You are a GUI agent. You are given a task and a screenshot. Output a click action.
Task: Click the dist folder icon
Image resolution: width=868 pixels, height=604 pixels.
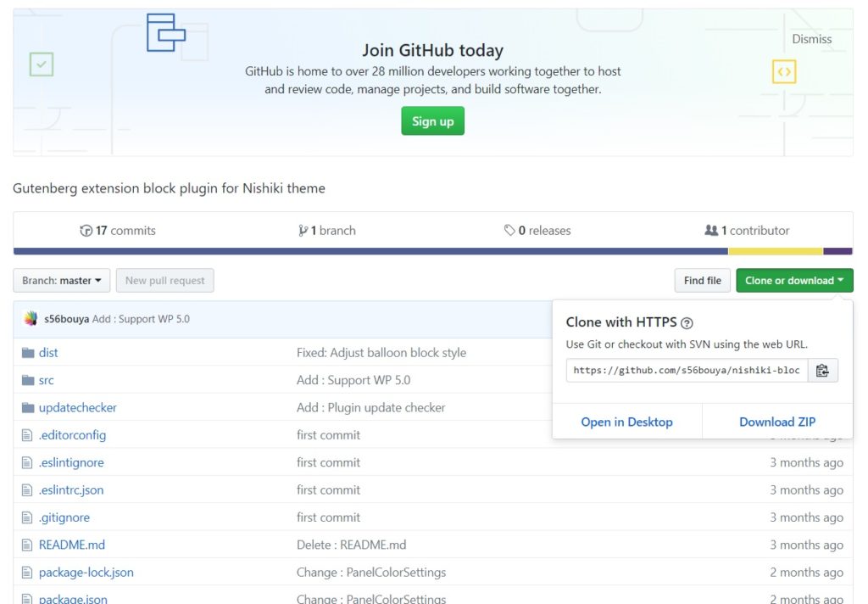coord(28,353)
